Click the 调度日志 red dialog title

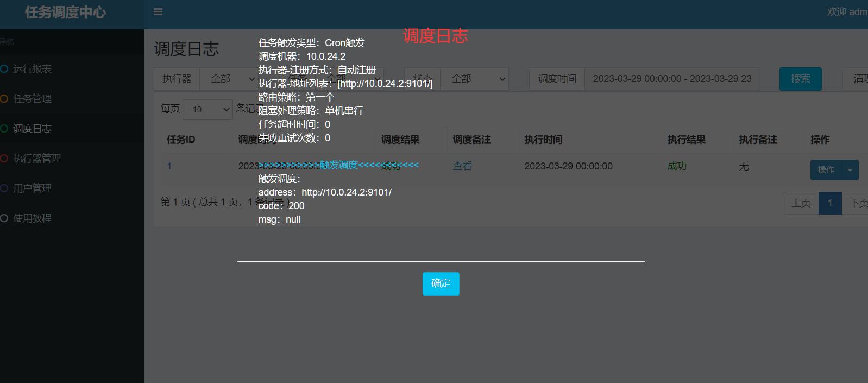(435, 36)
